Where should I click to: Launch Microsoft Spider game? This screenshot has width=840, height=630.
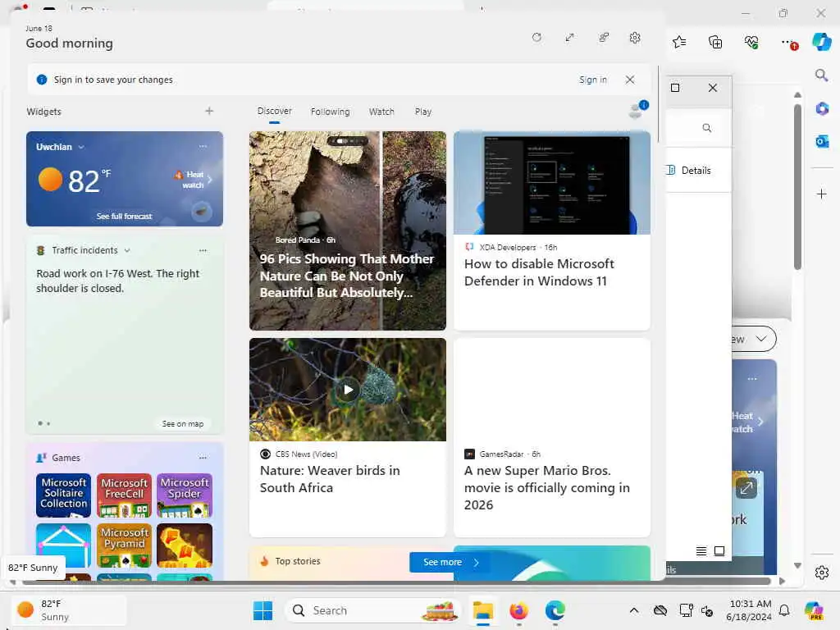click(x=185, y=495)
